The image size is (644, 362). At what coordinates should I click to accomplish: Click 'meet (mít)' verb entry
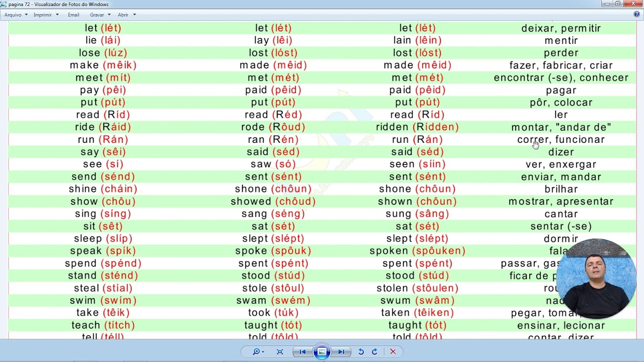click(x=103, y=78)
